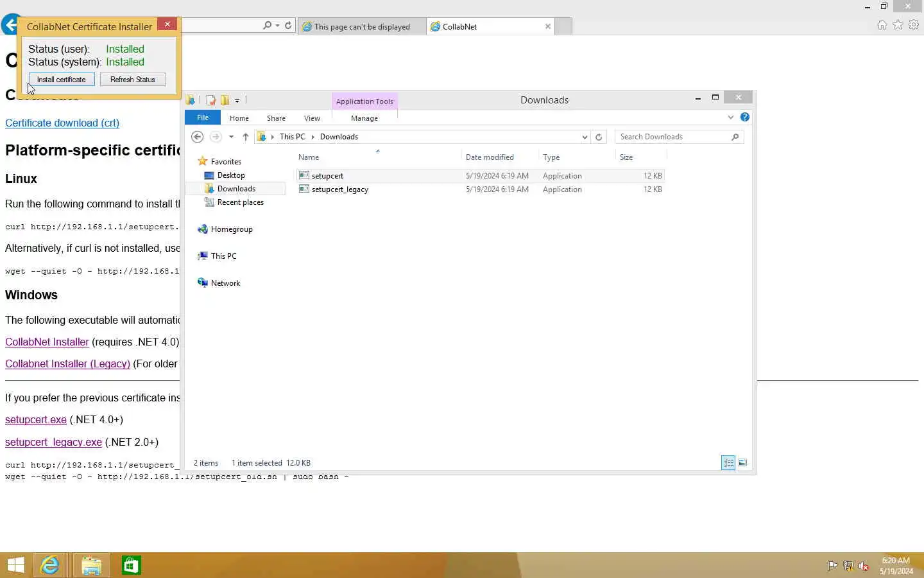Click Explorer refresh button next to address bar

point(599,137)
